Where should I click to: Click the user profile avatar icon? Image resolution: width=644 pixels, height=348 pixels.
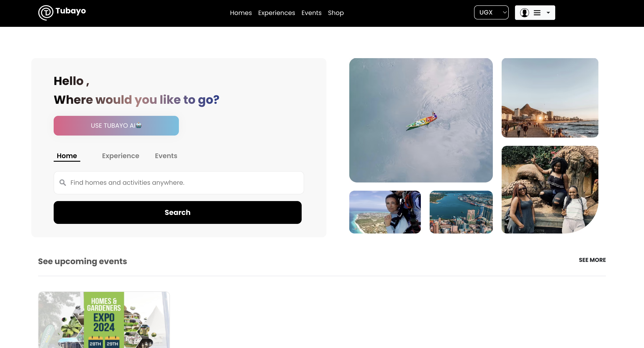click(524, 13)
